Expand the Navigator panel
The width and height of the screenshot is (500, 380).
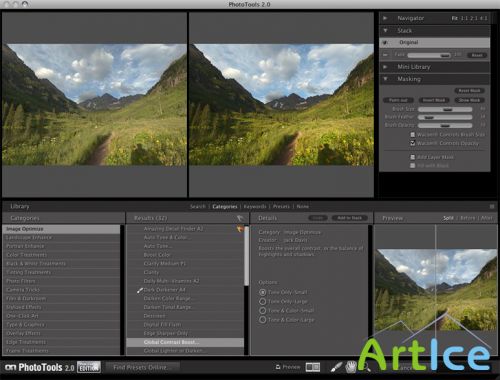pos(385,18)
